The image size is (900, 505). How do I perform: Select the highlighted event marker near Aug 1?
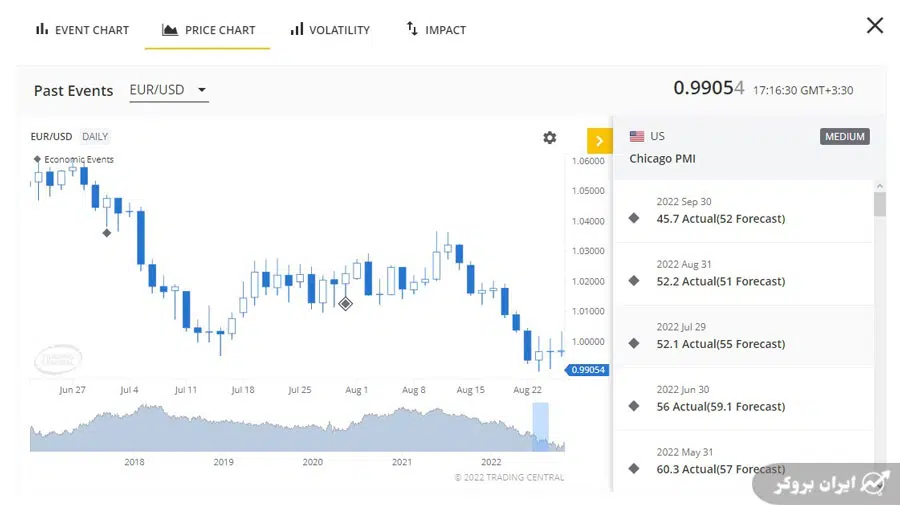[345, 303]
